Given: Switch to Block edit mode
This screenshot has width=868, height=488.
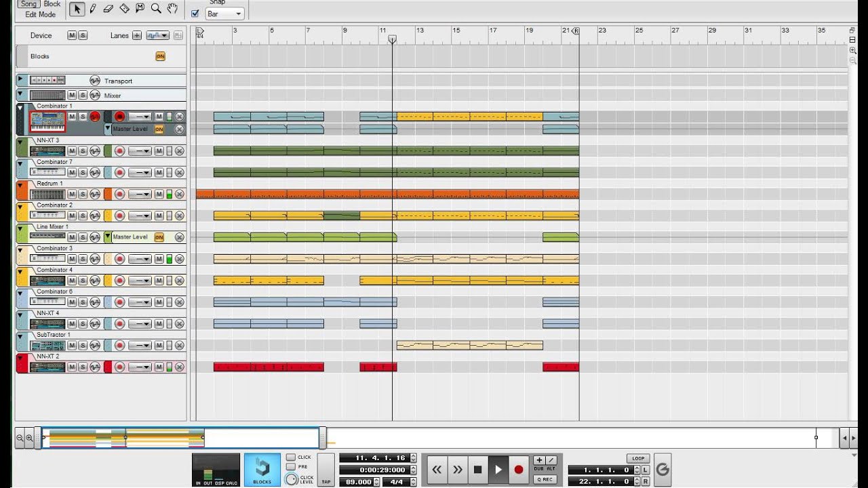Looking at the screenshot, I should click(52, 4).
